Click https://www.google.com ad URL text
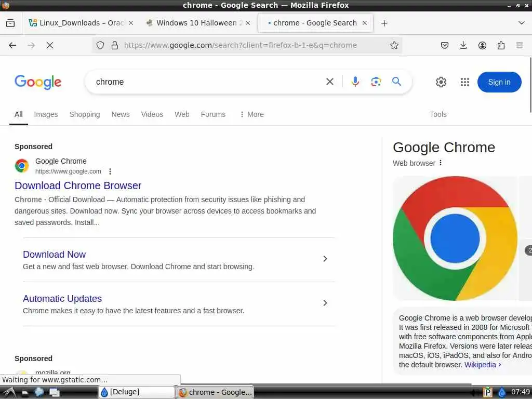 click(x=68, y=171)
